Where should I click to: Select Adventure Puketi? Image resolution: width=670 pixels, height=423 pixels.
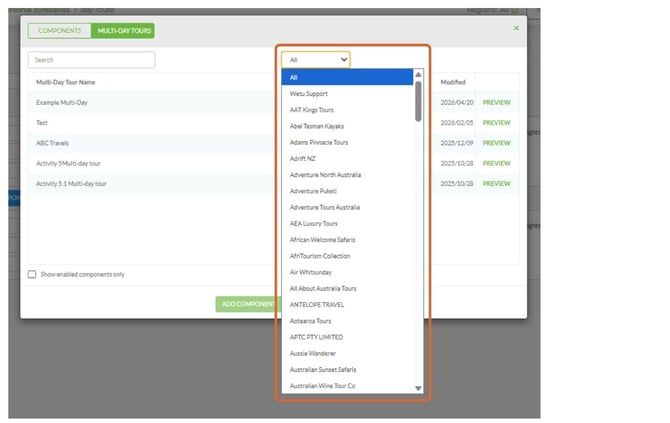click(347, 191)
